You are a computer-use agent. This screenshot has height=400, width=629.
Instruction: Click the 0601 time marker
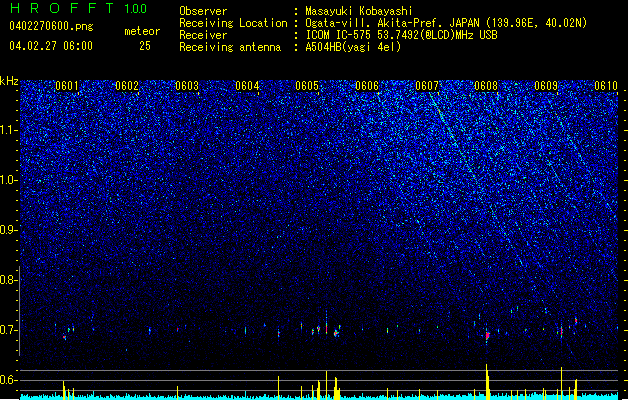coord(67,86)
